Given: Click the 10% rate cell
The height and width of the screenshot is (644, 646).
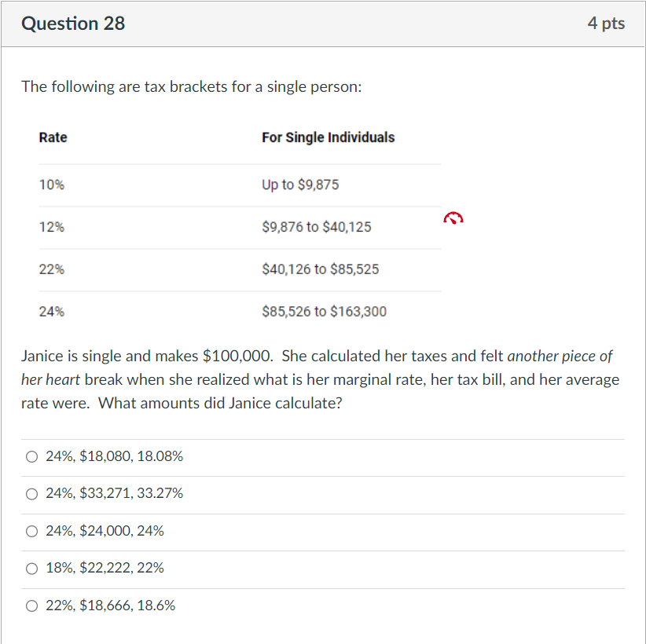Looking at the screenshot, I should (52, 185).
